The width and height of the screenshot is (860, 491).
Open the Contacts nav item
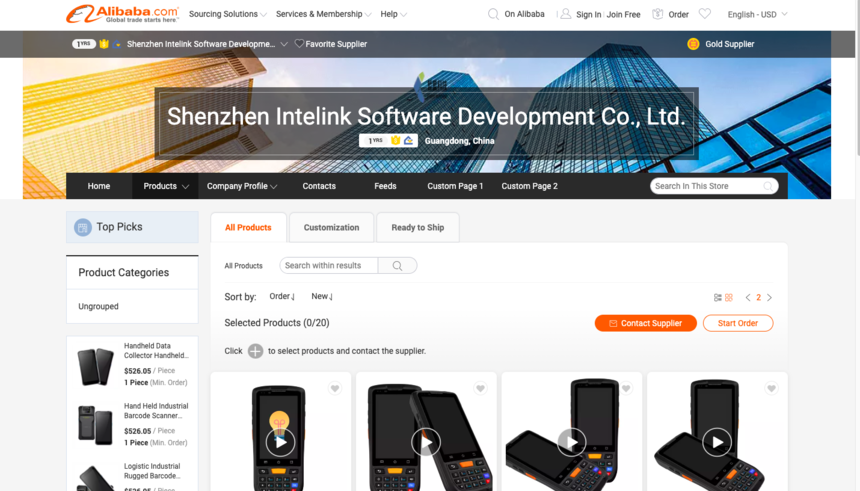pos(319,186)
